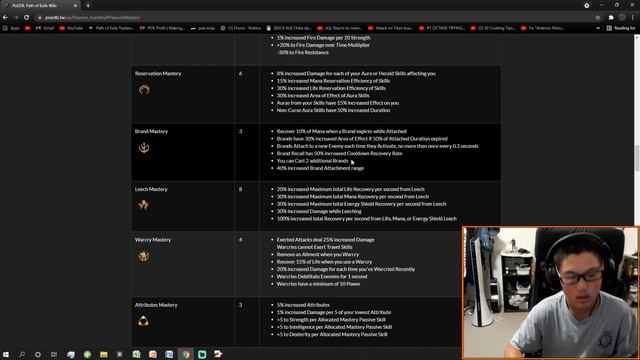Bookmark this page with the star icon
The width and height of the screenshot is (640, 360).
coord(598,18)
